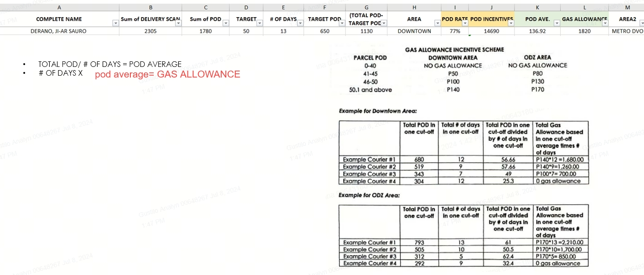The width and height of the screenshot is (644, 275).
Task: Click the Sum of POD header cell
Action: 205,19
